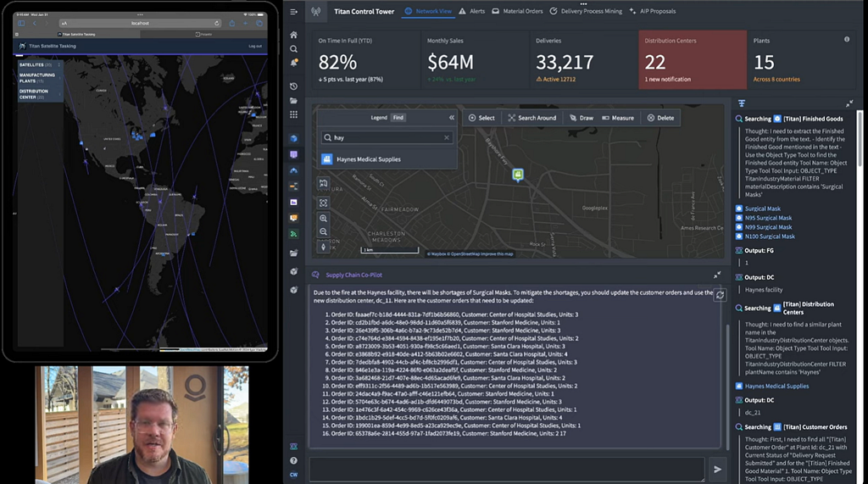The height and width of the screenshot is (484, 868).
Task: Refresh the Supply Chain Co-Pilot response
Action: pyautogui.click(x=720, y=295)
